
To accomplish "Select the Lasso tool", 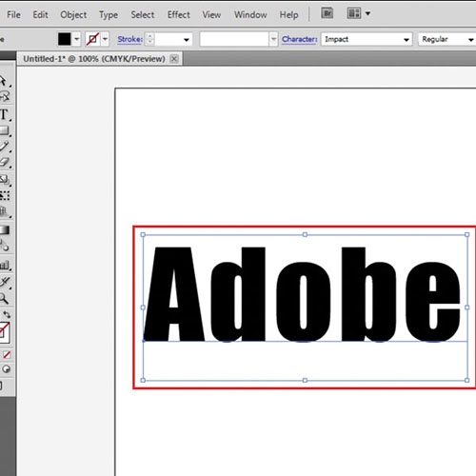I will click(5, 97).
